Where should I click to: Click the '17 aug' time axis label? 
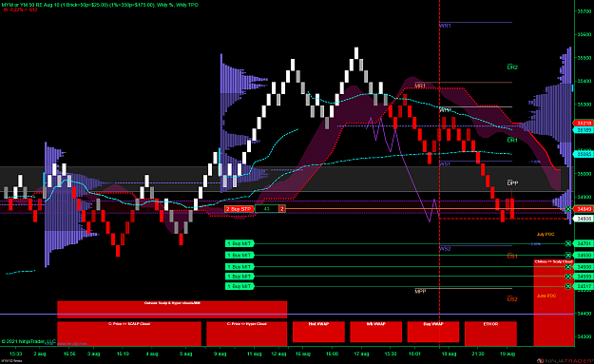tap(361, 354)
